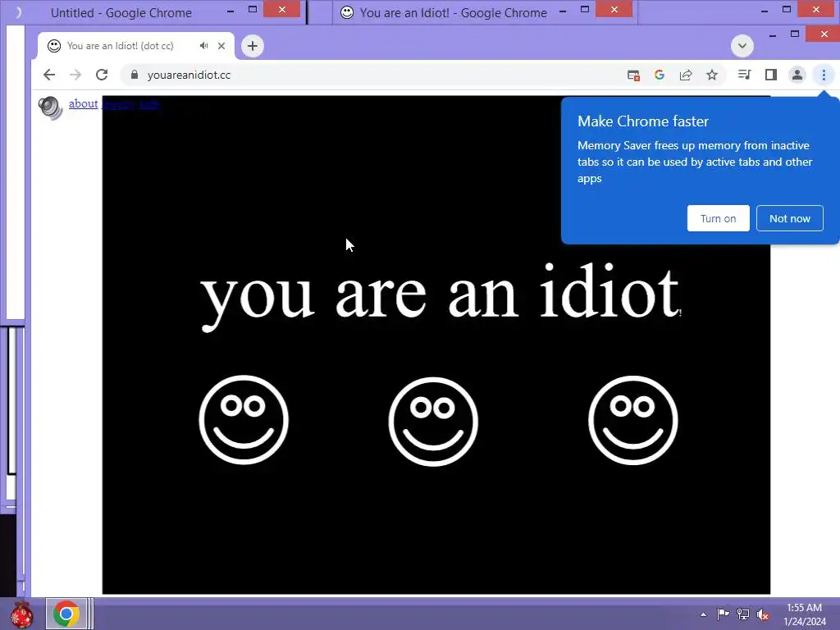Viewport: 840px width, 630px height.
Task: Open the clock showing 1:55 AM
Action: (805, 614)
